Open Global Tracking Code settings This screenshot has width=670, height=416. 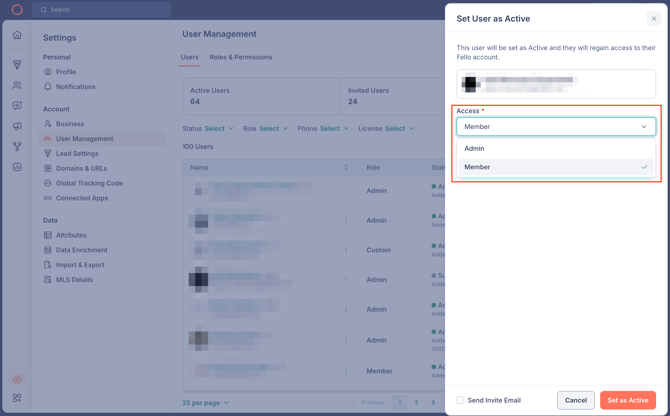click(x=89, y=183)
